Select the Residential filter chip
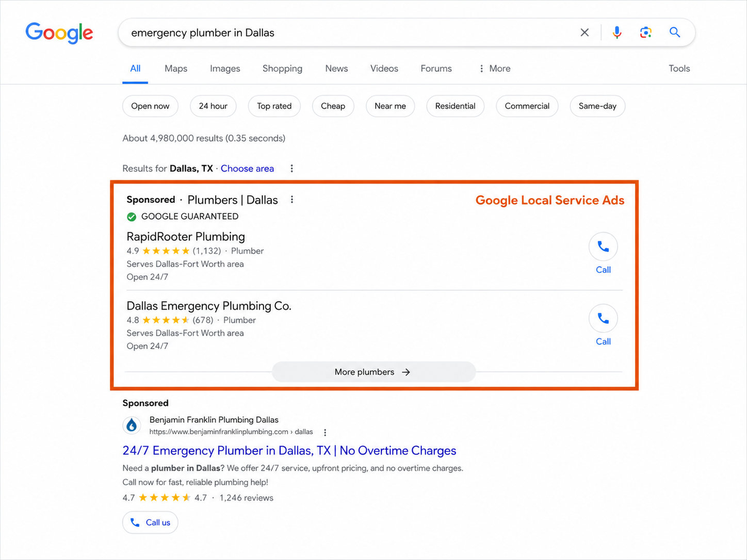 tap(456, 106)
